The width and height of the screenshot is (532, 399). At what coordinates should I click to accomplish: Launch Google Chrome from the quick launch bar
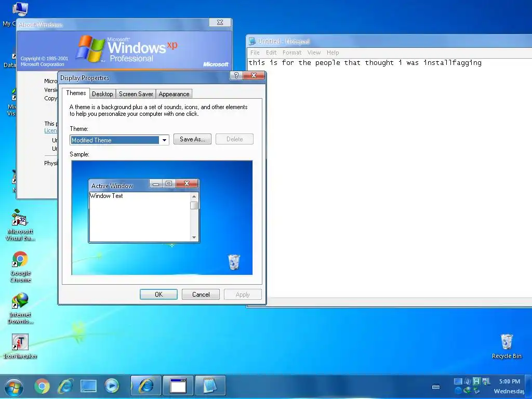(42, 386)
